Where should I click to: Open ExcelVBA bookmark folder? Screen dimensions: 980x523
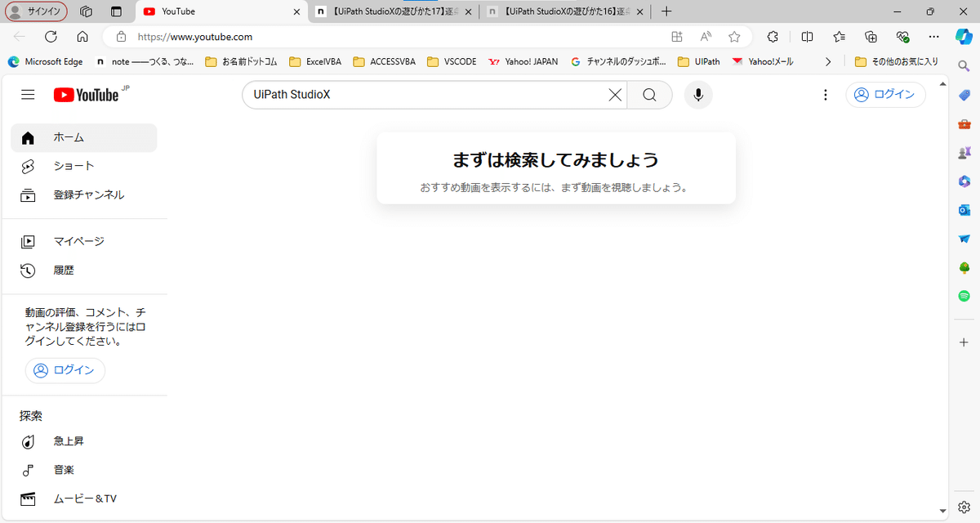315,61
